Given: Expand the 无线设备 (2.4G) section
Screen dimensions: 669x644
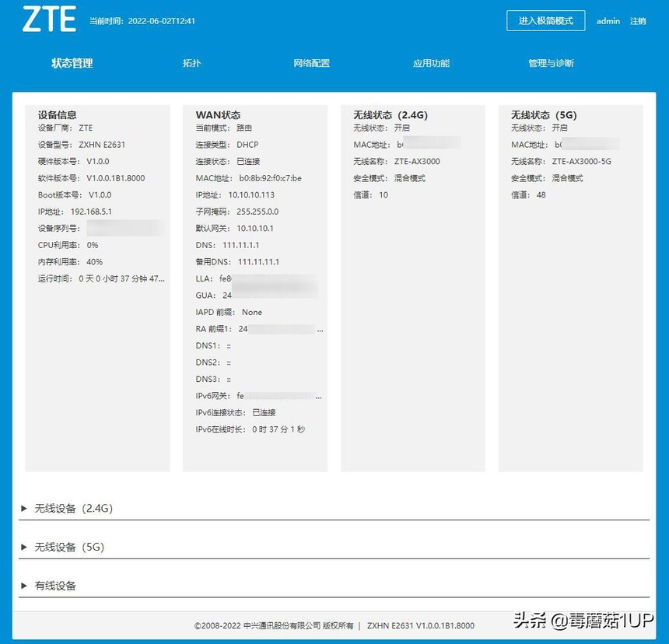Looking at the screenshot, I should pyautogui.click(x=334, y=509).
